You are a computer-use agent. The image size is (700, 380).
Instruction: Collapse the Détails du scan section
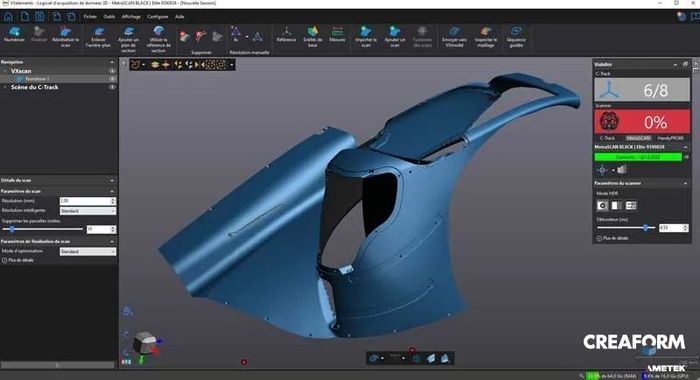click(112, 180)
